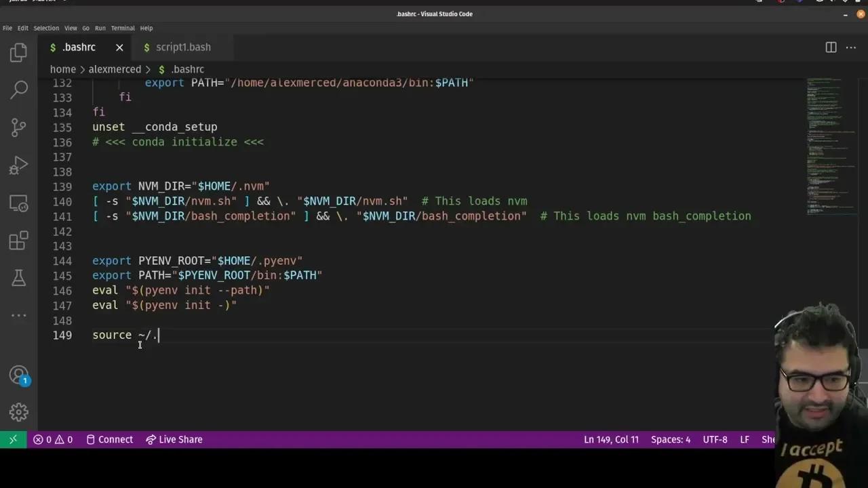Viewport: 868px width, 488px height.
Task: Click the remote window status indicator
Action: [13, 439]
